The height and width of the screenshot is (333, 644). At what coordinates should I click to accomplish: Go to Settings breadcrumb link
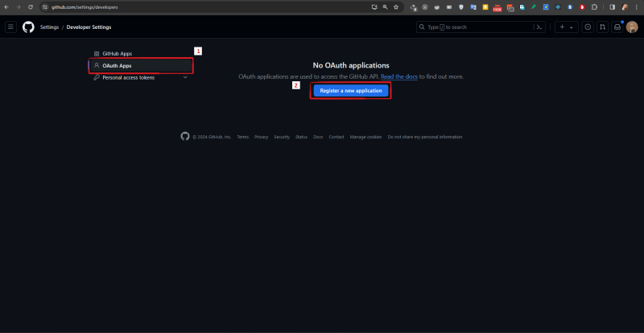pyautogui.click(x=49, y=27)
